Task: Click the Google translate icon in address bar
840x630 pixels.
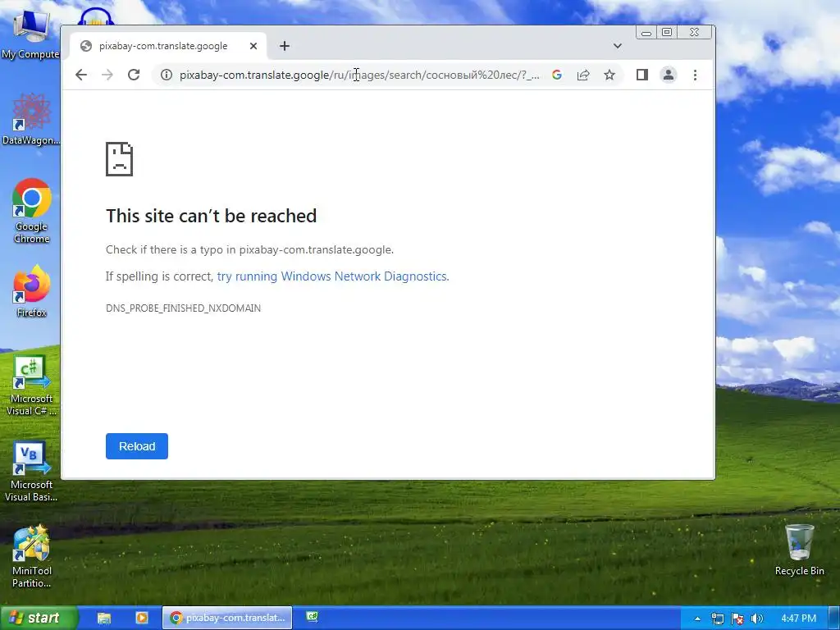Action: tap(557, 75)
